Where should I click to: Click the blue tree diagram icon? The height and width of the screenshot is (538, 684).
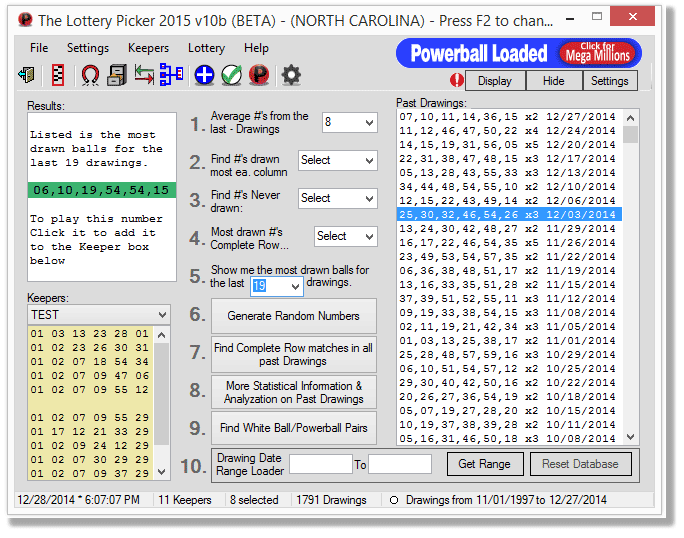tap(171, 75)
